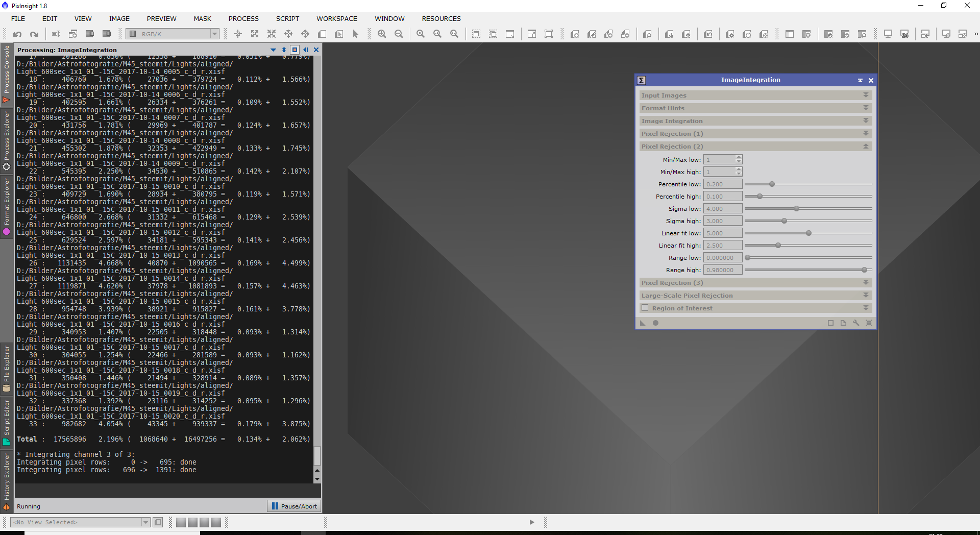Click the double left-arrow icon in console header
Image resolution: width=980 pixels, height=535 pixels.
306,50
